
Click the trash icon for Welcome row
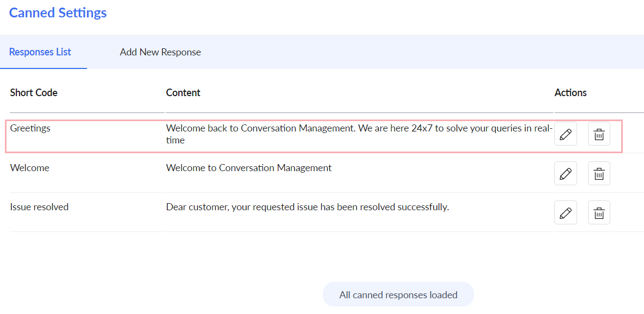coord(599,173)
